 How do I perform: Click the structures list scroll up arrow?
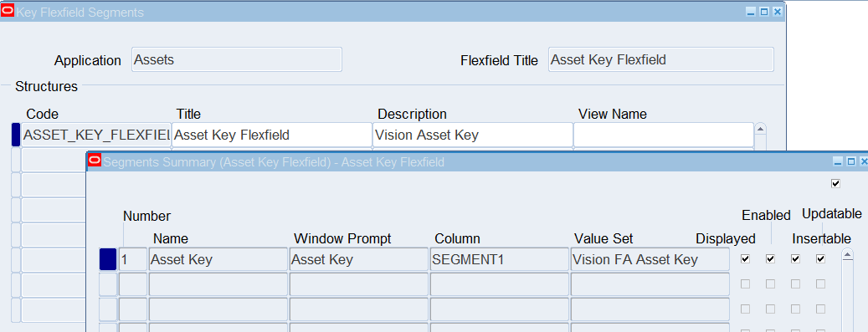pyautogui.click(x=761, y=129)
